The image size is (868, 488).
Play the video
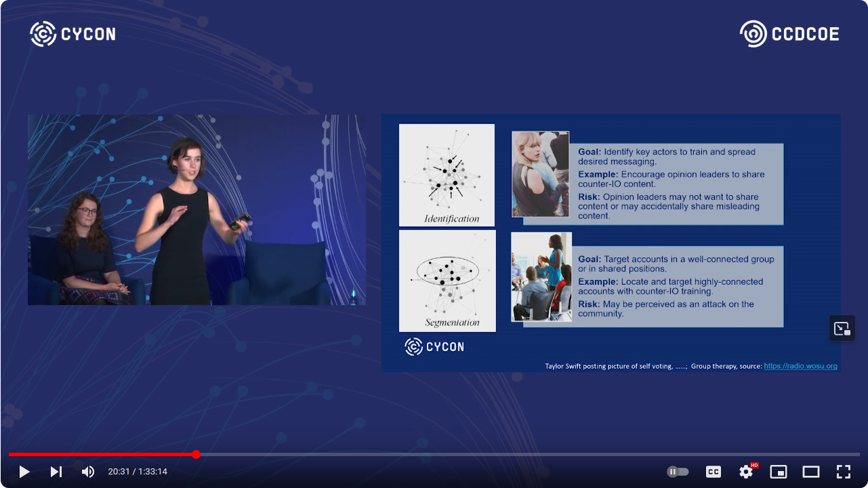click(x=24, y=472)
